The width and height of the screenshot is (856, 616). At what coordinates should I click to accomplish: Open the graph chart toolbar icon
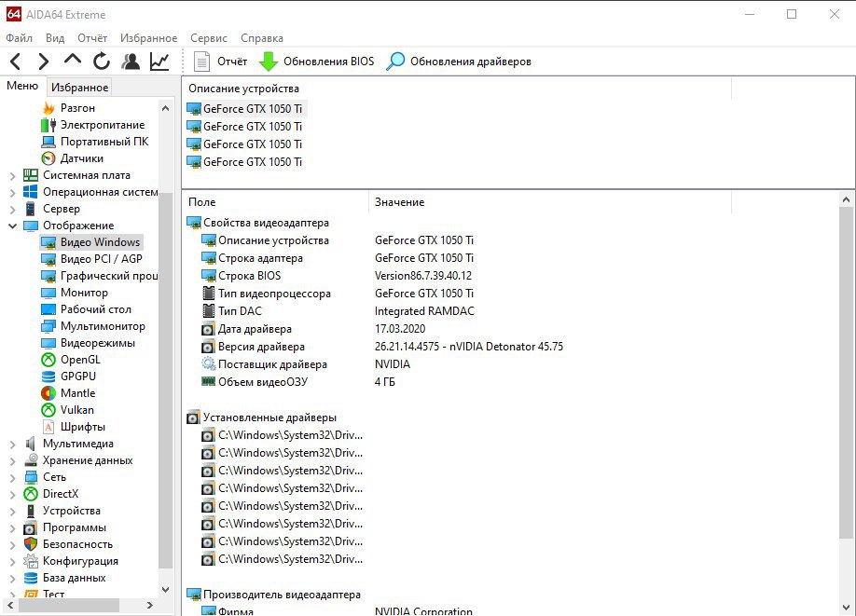(x=159, y=62)
